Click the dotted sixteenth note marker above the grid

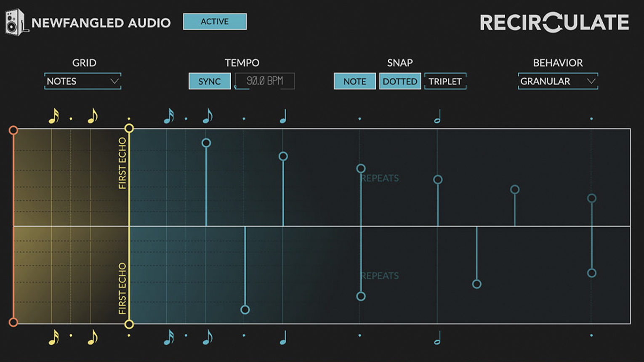tap(186, 118)
